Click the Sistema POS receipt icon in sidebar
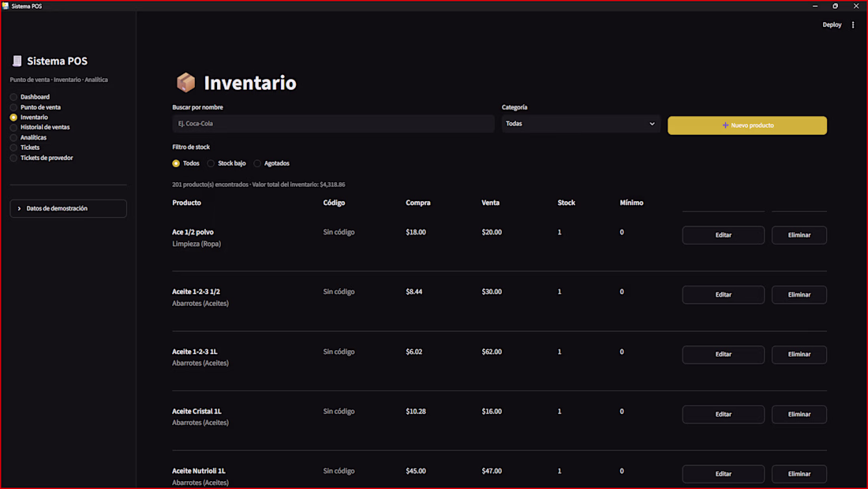The width and height of the screenshot is (868, 489). click(17, 61)
